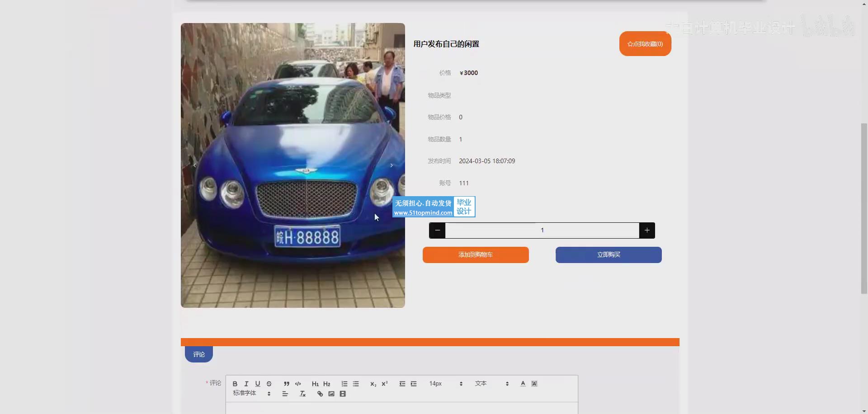Apply Heading 1 style
The height and width of the screenshot is (414, 868).
coord(315,384)
